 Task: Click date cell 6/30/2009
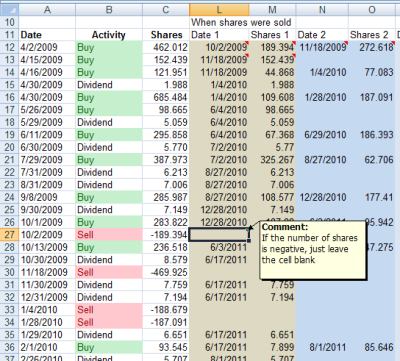pos(47,147)
